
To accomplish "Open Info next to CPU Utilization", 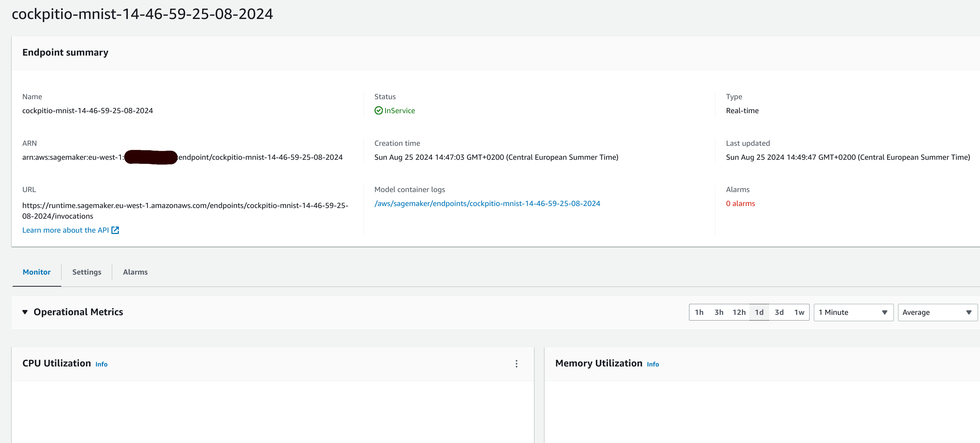I will point(101,364).
